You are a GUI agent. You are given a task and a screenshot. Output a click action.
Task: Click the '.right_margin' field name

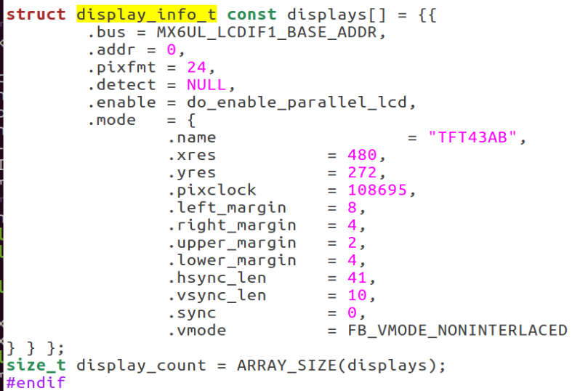[232, 226]
